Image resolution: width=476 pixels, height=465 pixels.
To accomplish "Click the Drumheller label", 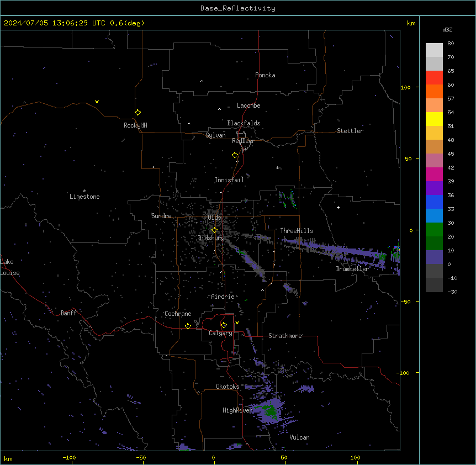I will point(352,269).
